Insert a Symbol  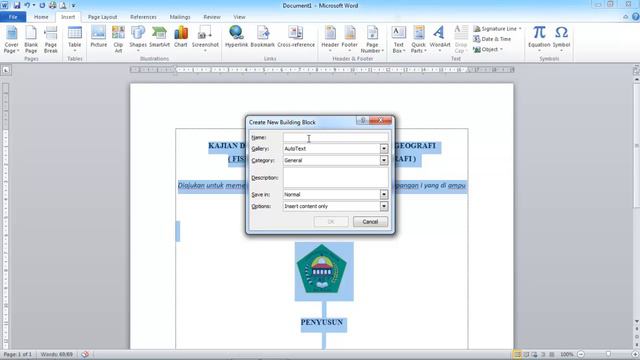pyautogui.click(x=561, y=39)
